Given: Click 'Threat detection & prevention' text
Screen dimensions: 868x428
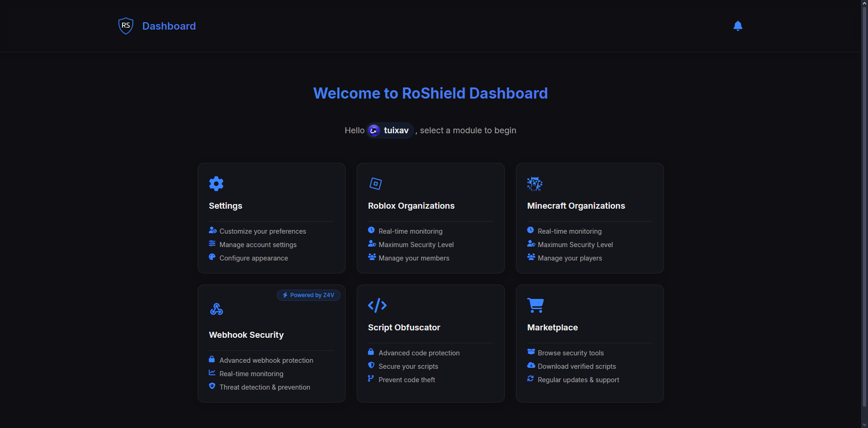Looking at the screenshot, I should [265, 387].
